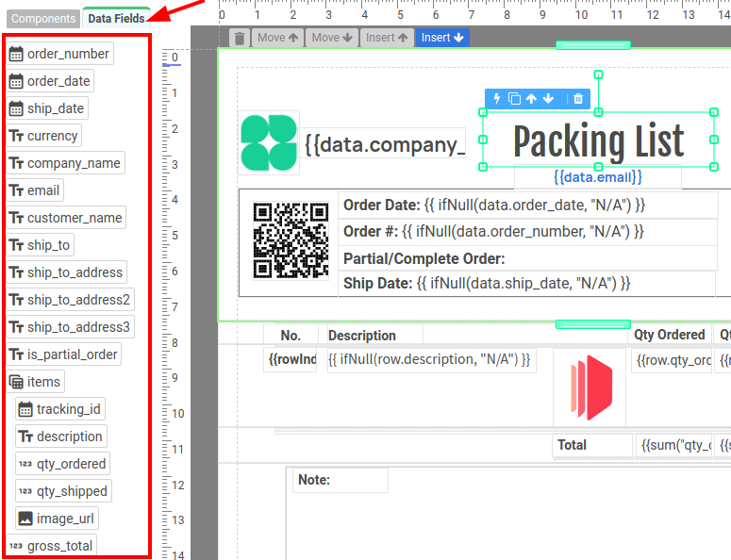Grab the top band resize handle
731x560 pixels.
(593, 45)
